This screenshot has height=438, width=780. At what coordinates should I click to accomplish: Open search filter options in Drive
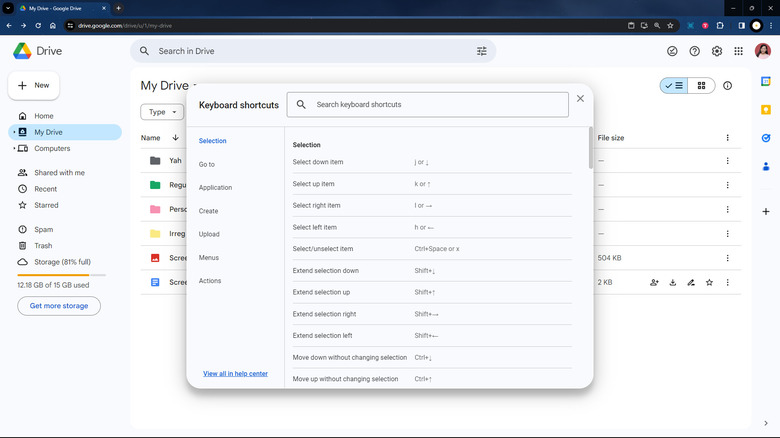(x=482, y=51)
